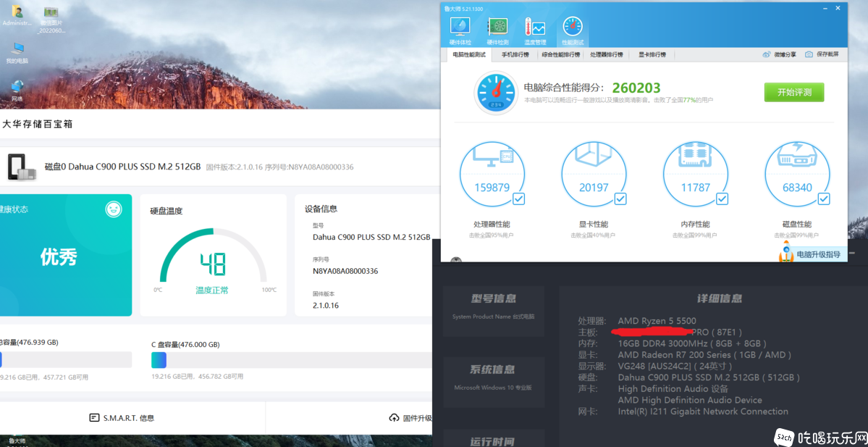Image resolution: width=868 pixels, height=447 pixels.
Task: Open 温度管理 temperature management icon
Action: click(x=535, y=31)
